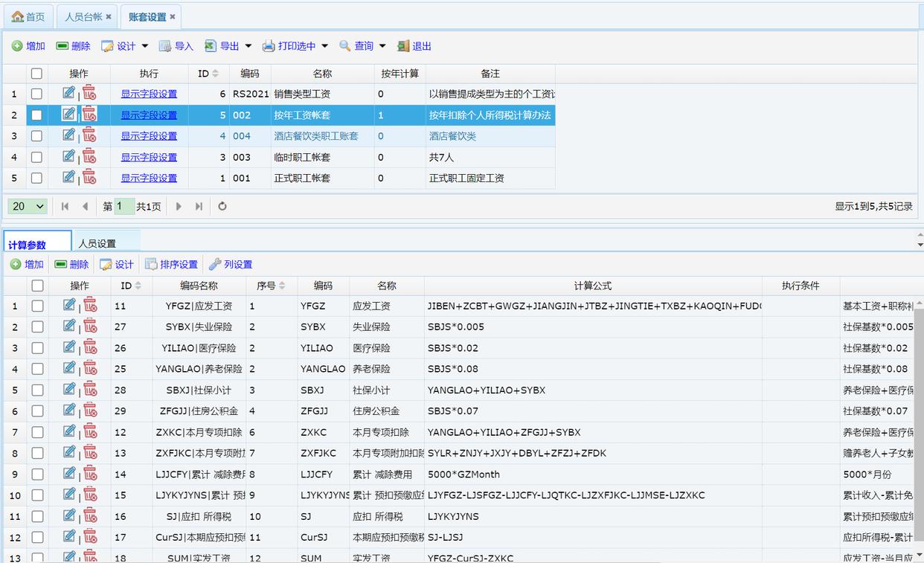Click the page number input field
The image size is (924, 563).
point(124,207)
